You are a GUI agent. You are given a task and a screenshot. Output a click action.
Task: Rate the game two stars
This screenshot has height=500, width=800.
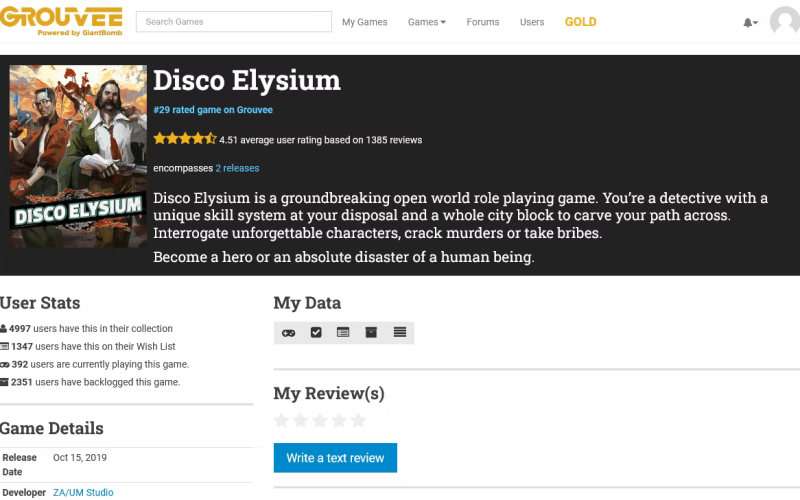[x=301, y=420]
